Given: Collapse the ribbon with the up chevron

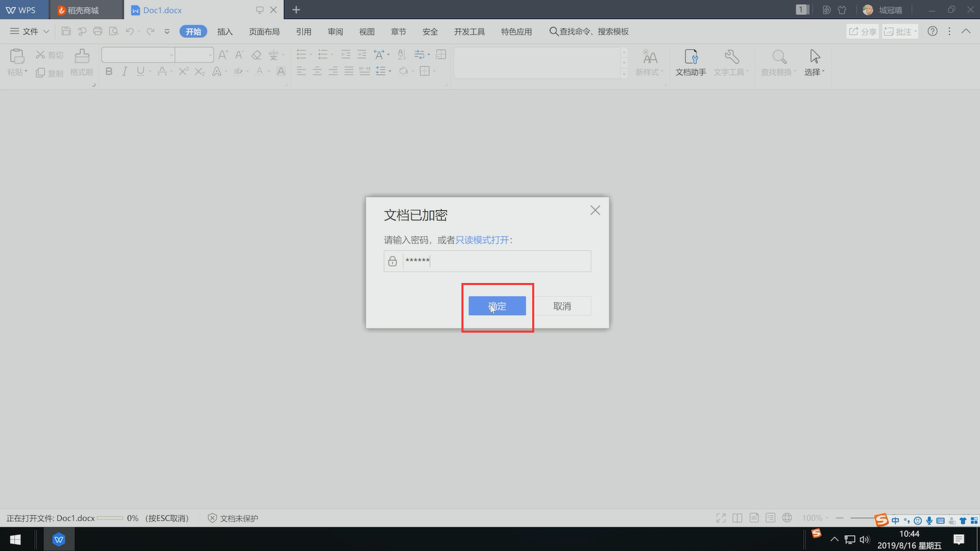Looking at the screenshot, I should coord(966,31).
